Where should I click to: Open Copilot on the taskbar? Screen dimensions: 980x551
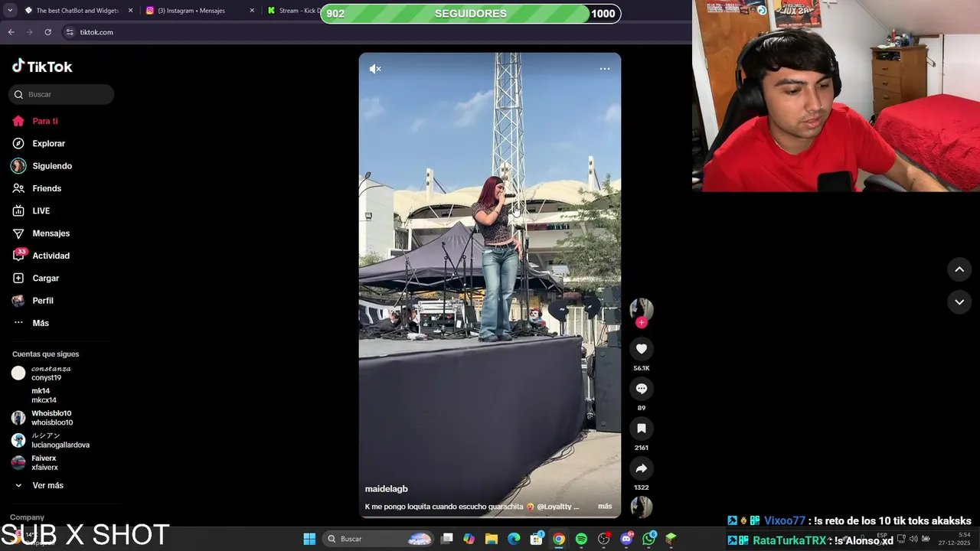coord(469,539)
